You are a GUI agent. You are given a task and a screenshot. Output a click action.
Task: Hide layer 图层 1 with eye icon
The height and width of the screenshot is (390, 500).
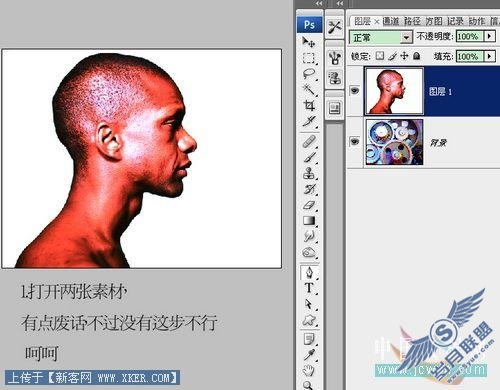coord(354,90)
